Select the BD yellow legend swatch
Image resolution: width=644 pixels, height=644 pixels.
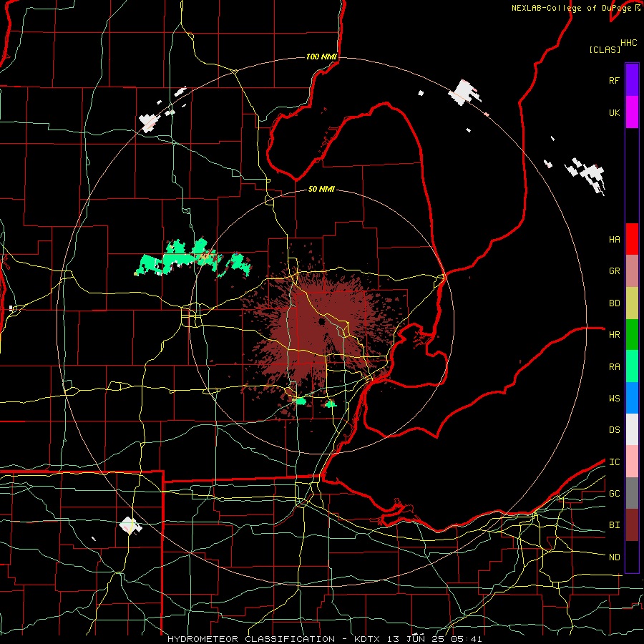point(632,303)
